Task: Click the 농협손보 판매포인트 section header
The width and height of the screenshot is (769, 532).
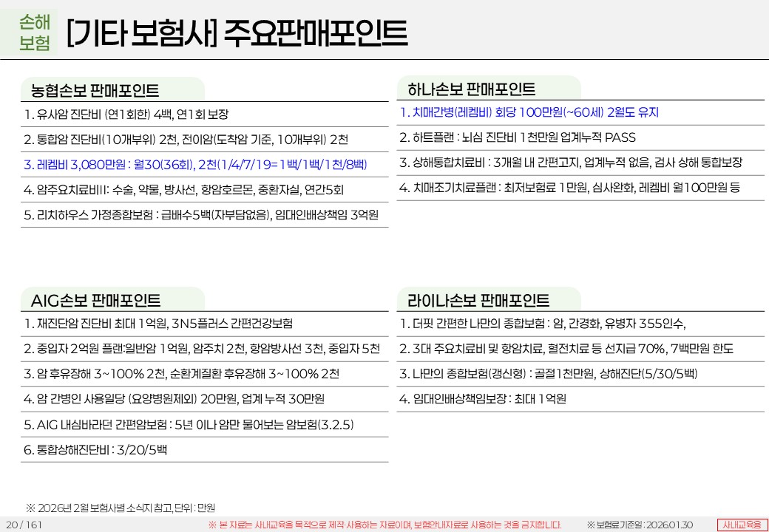Action: [95, 91]
